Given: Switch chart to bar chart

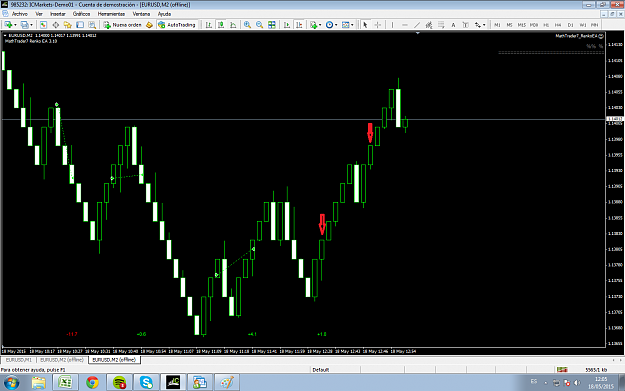Looking at the screenshot, I should [x=208, y=25].
